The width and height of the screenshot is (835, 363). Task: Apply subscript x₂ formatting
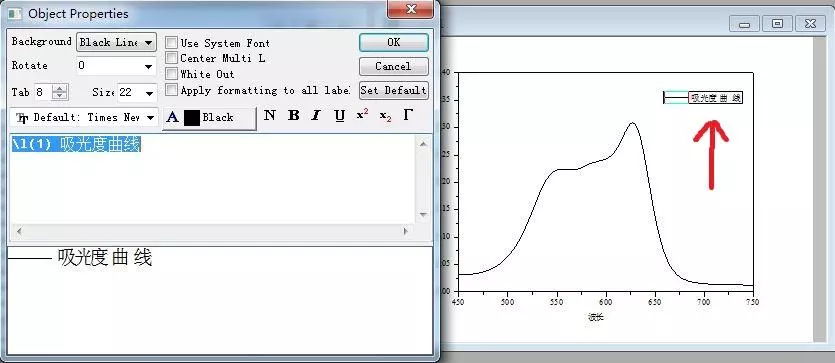(386, 116)
